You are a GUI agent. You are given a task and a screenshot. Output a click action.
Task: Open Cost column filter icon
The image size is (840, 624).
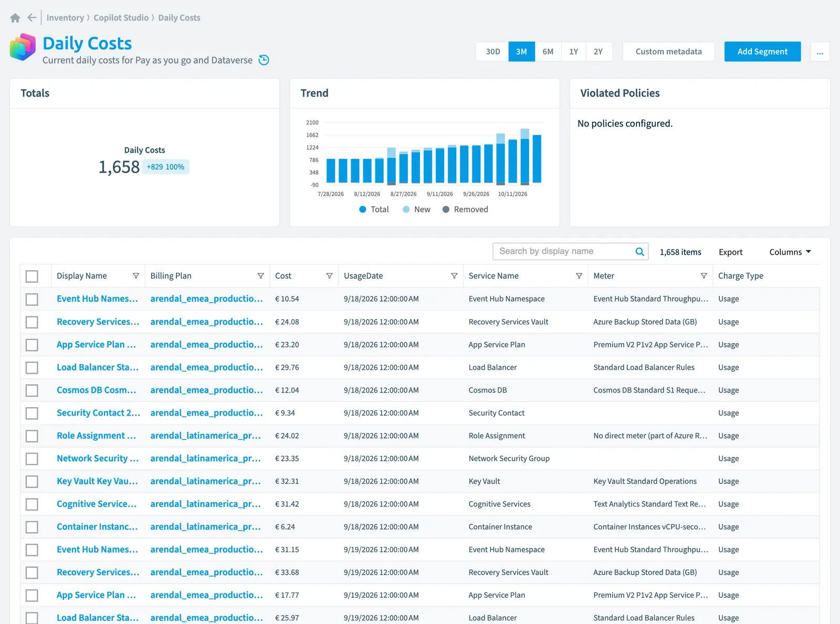(x=330, y=276)
